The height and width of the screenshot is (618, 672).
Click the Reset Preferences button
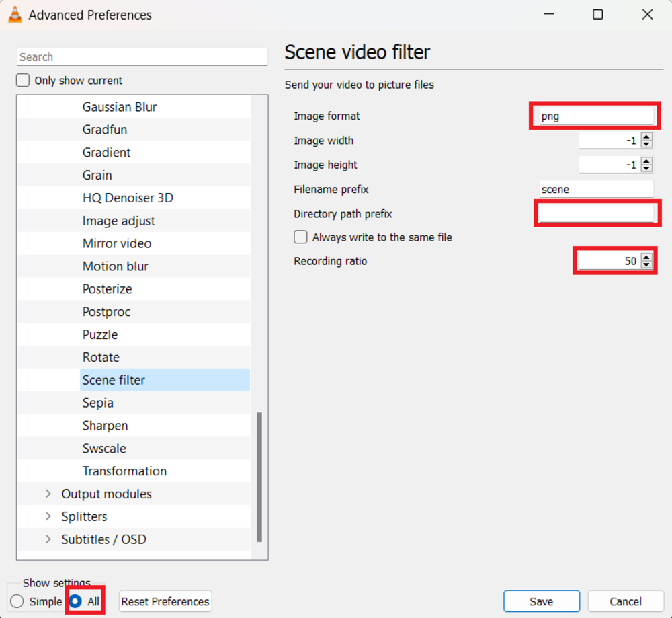(x=165, y=601)
